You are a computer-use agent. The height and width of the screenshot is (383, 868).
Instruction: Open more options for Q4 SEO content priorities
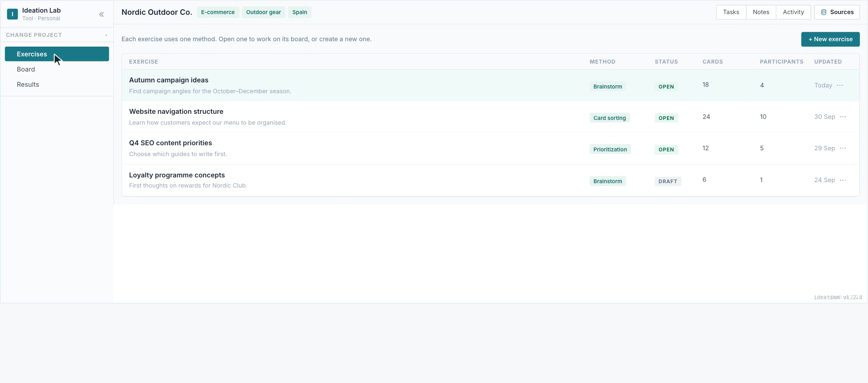point(843,148)
